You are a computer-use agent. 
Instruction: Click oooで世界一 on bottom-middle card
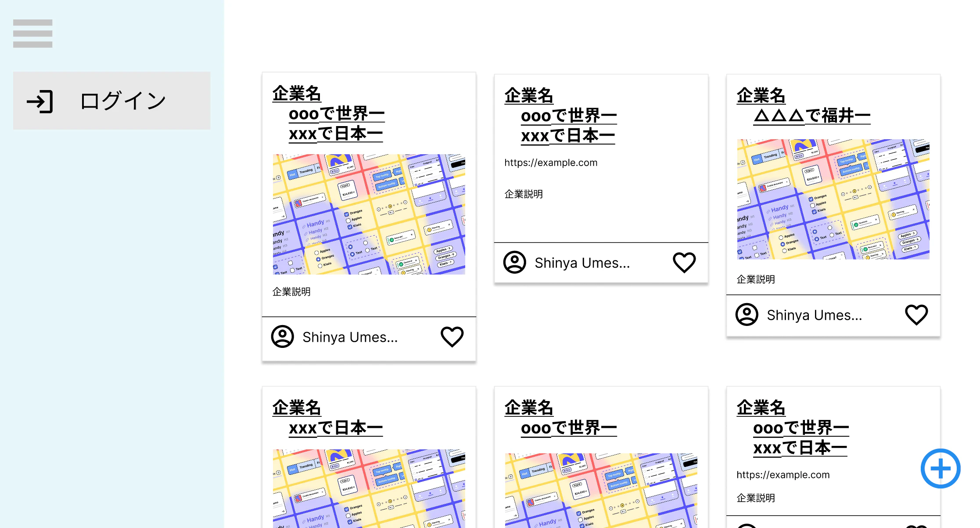tap(569, 428)
